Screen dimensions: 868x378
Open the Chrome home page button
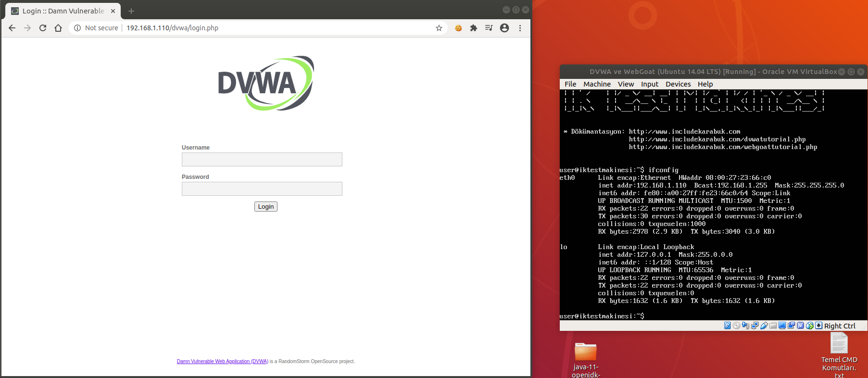coord(58,28)
